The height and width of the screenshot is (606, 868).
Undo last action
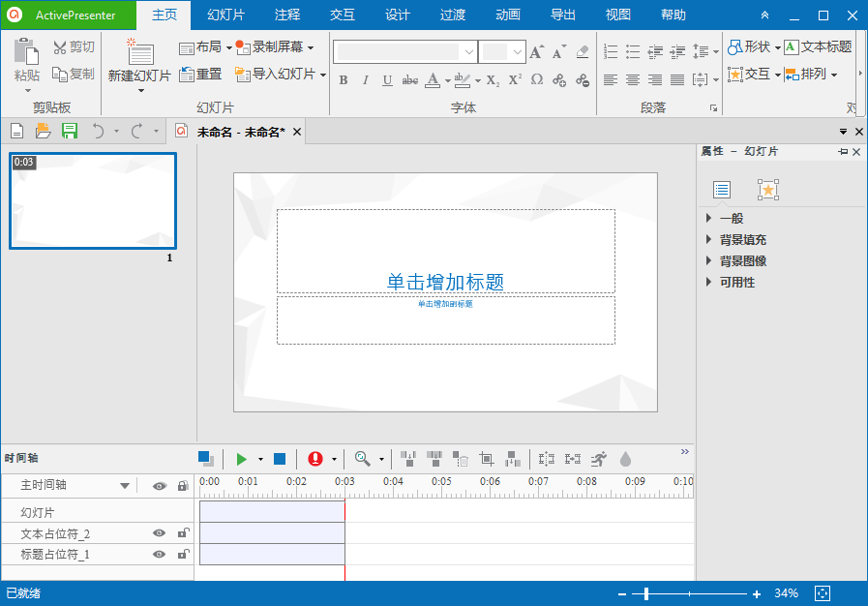point(98,132)
